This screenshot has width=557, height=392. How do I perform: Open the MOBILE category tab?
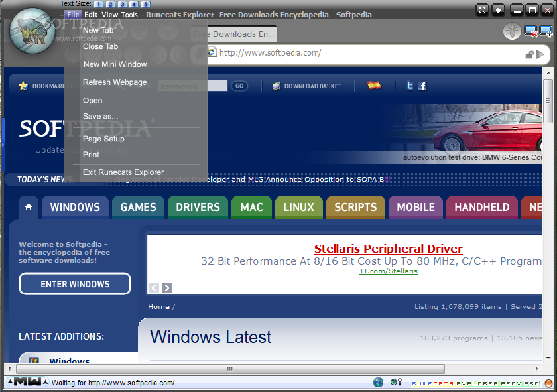pyautogui.click(x=416, y=207)
